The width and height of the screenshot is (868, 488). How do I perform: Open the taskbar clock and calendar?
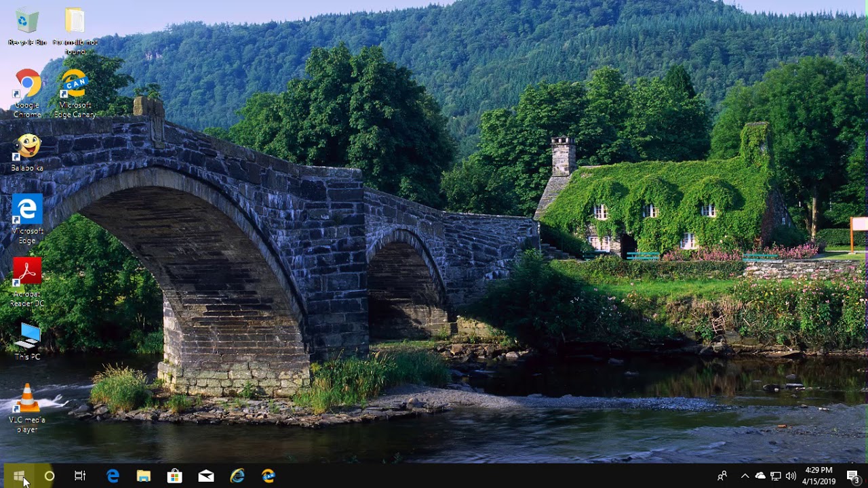[819, 476]
